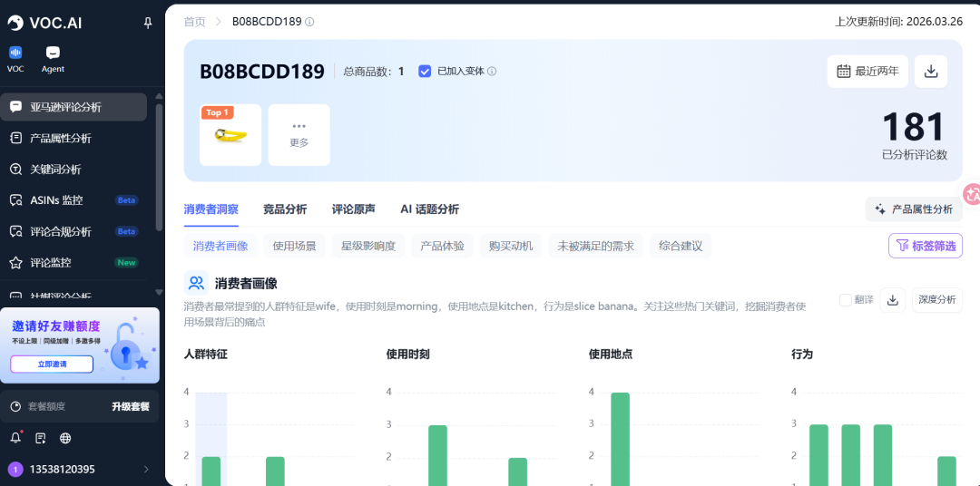Select the 未被满足的需求 sub-tab
Viewport: 980px width, 486px height.
(x=596, y=246)
